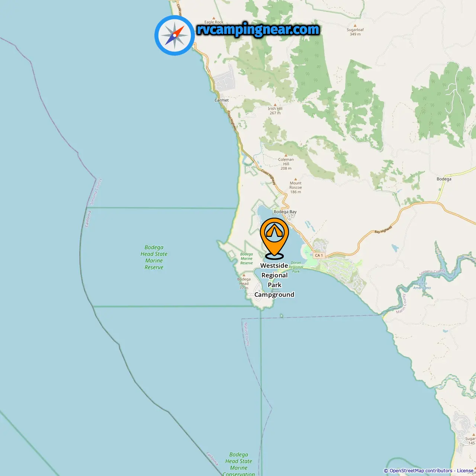Click the Westside Regional Park Campground label

274,280
